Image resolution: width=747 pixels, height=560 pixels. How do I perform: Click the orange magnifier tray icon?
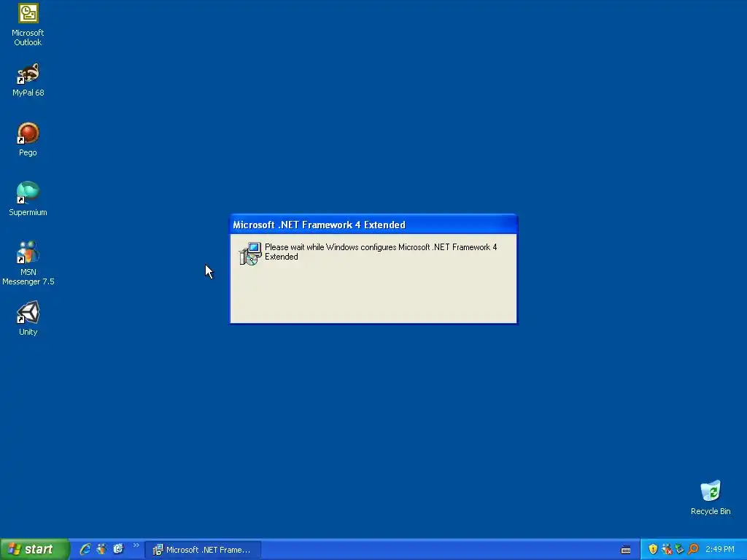(693, 549)
